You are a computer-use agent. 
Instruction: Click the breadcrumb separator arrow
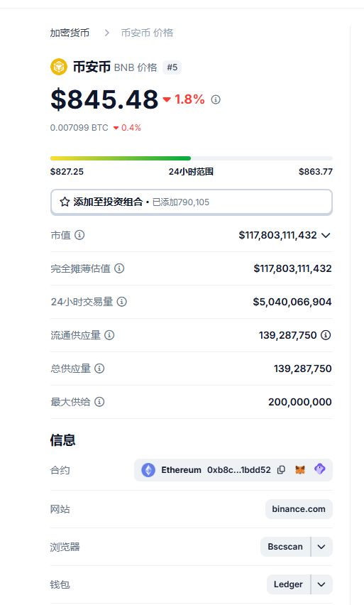(107, 33)
